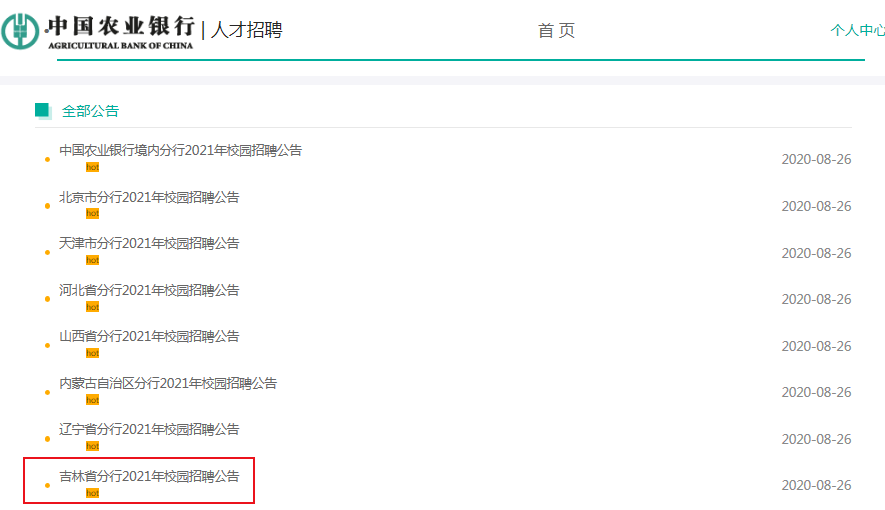
Task: Click date 2020-08-26 in 河北省分行 row
Action: point(816,300)
